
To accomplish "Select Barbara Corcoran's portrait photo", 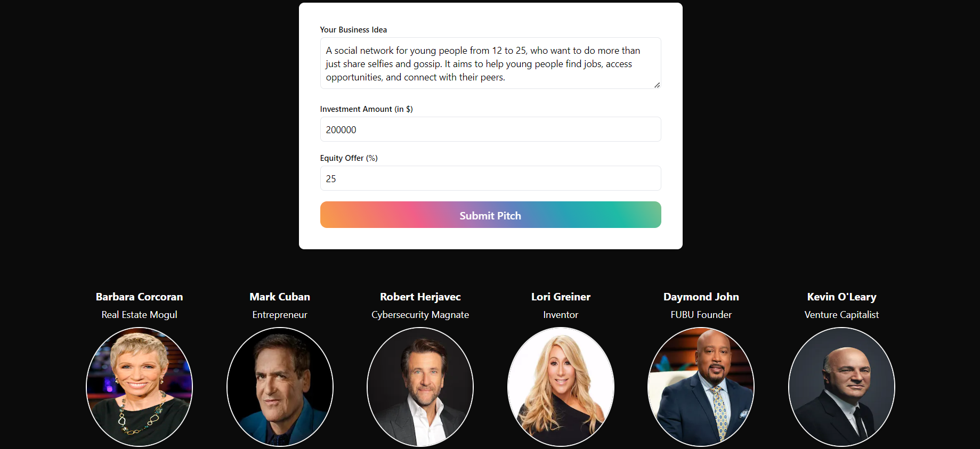I will click(139, 387).
